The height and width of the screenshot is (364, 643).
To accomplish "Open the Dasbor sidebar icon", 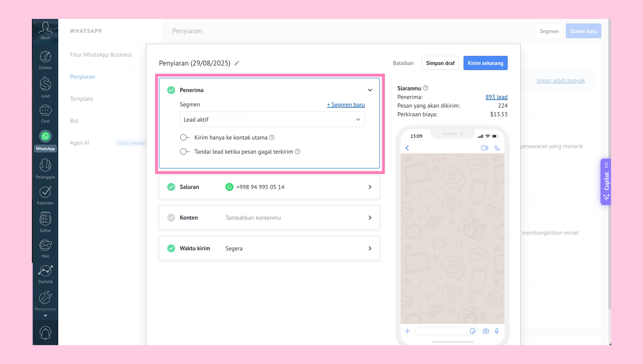I will coord(45,57).
